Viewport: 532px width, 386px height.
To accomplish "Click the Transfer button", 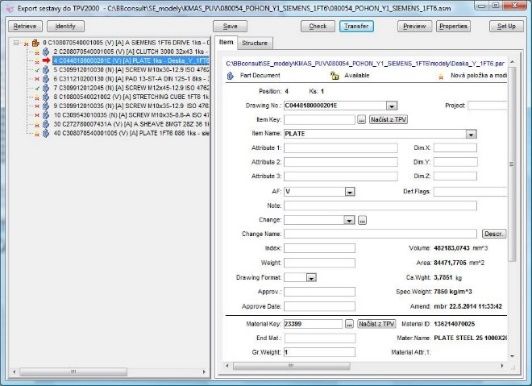I will (x=356, y=26).
